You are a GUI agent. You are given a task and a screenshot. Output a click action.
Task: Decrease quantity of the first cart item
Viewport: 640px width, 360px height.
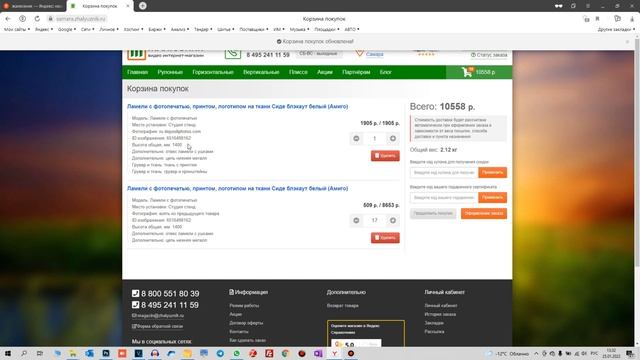coord(356,138)
